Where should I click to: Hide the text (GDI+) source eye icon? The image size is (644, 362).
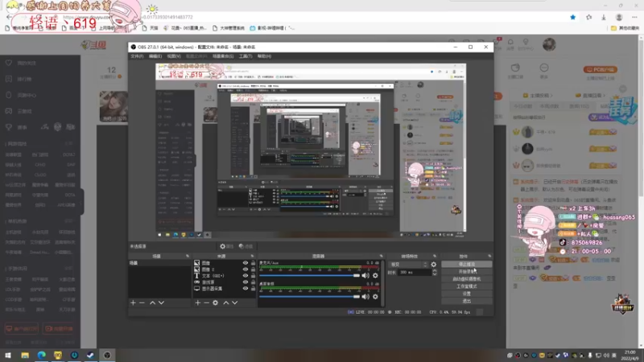[246, 276]
